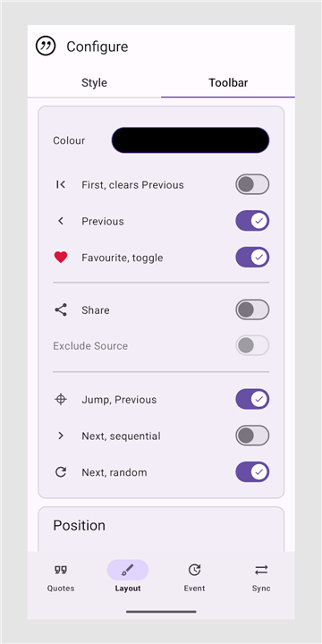Open the black Colour swatch picker
This screenshot has width=322, height=644.
pos(191,140)
